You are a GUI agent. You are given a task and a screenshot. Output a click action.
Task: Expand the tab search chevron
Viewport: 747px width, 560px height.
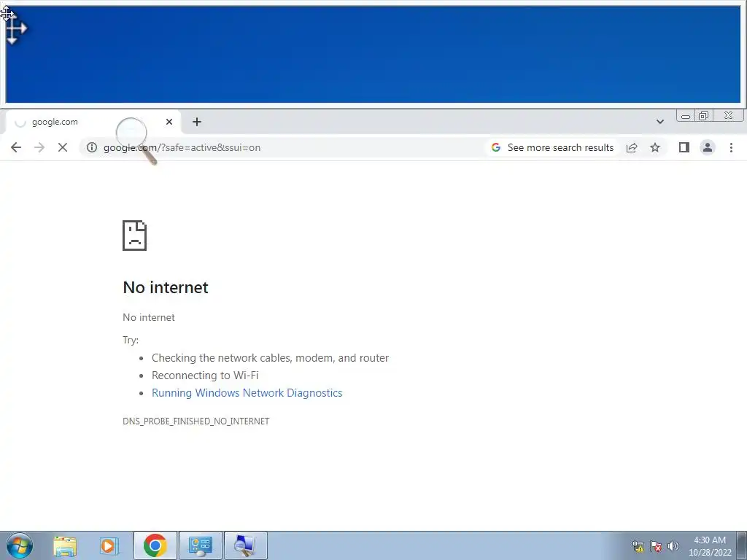coord(659,122)
